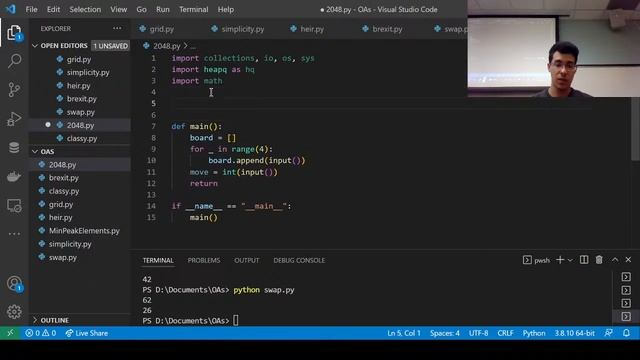Viewport: 640px width, 360px height.
Task: Maximize panel size with caret icon
Action: [615, 260]
